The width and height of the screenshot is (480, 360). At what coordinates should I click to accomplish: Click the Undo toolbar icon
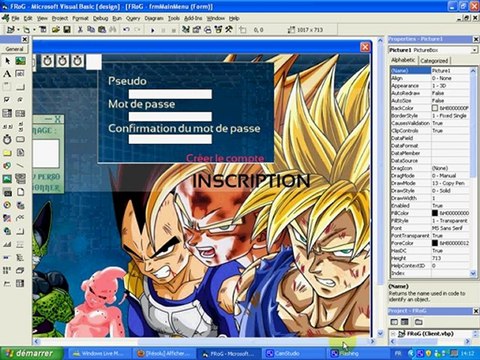coord(126,30)
